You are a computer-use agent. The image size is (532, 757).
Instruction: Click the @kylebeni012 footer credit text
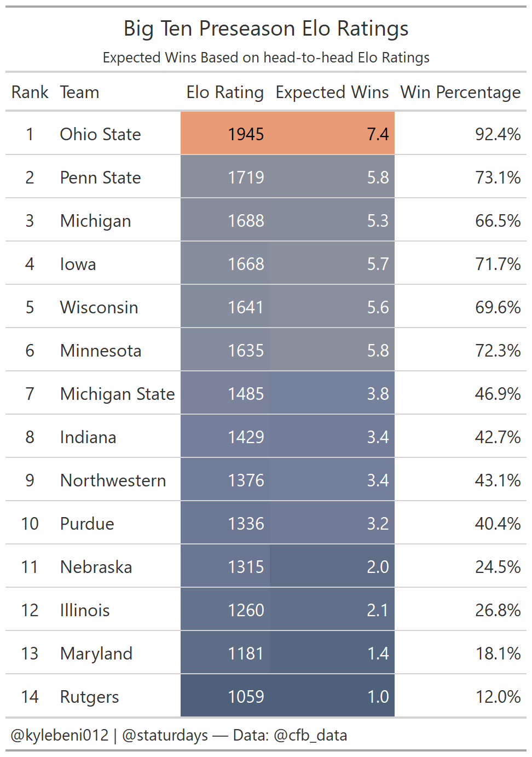[60, 735]
